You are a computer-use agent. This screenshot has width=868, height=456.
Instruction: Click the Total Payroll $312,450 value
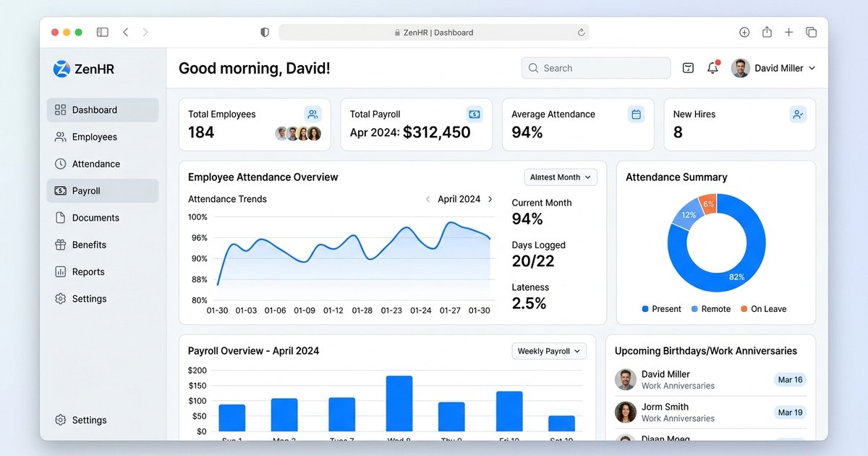[x=437, y=132]
